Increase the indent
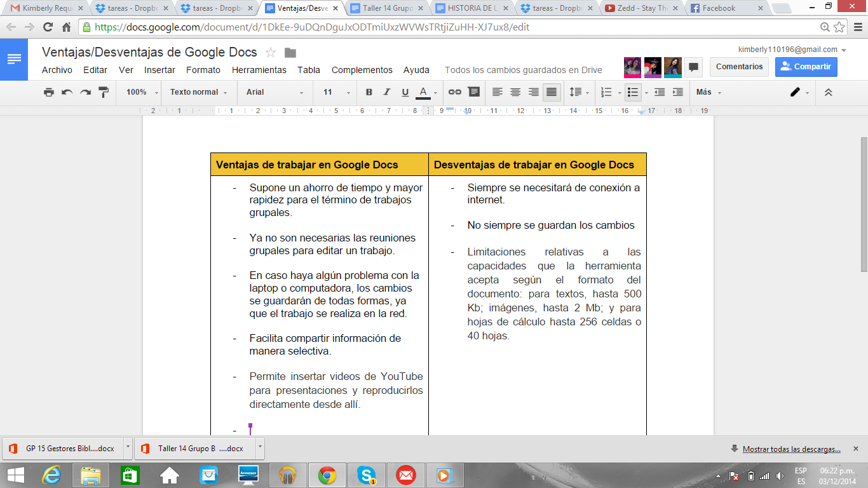Image resolution: width=868 pixels, height=488 pixels. click(x=678, y=92)
